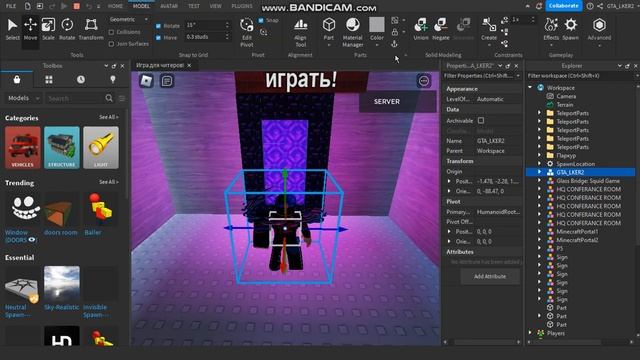Toggle the Join Surfaces checkbox

coord(111,44)
